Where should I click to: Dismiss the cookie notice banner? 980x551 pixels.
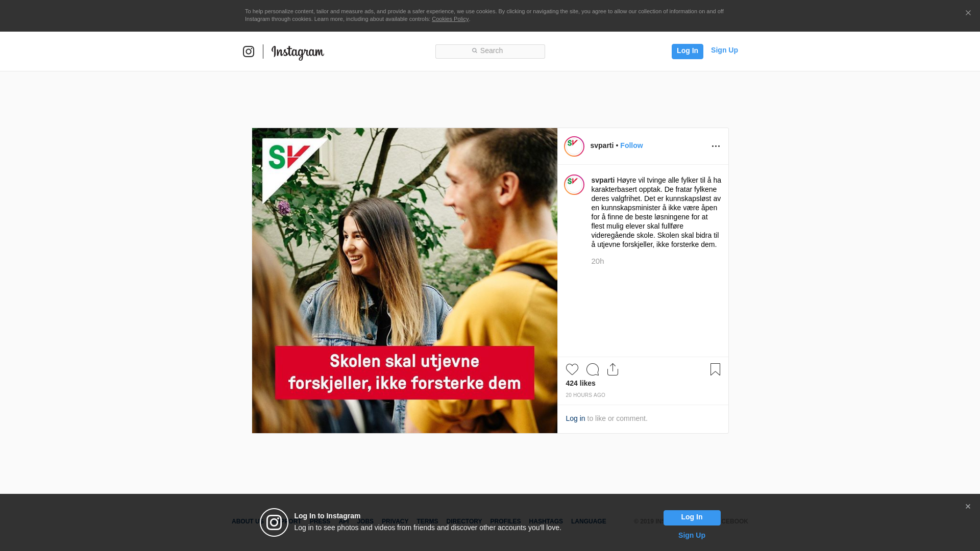[x=968, y=13]
